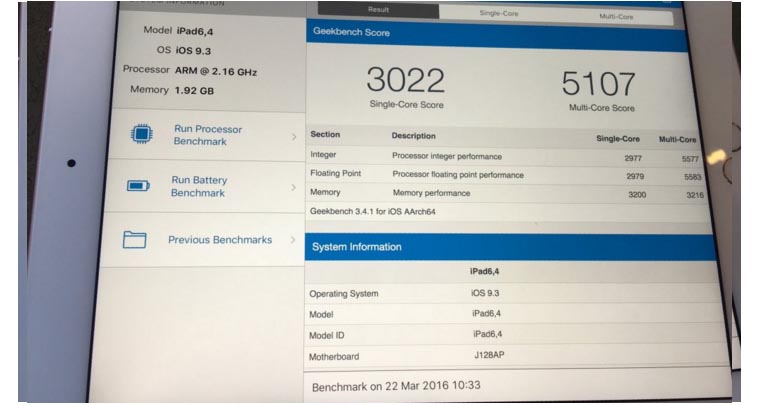Switch to the Multi-Core tab
Viewport: 760px width, 405px height.
tap(616, 16)
